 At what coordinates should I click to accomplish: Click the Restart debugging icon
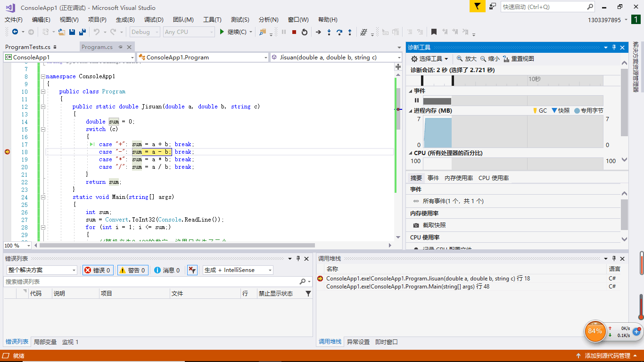coord(305,32)
